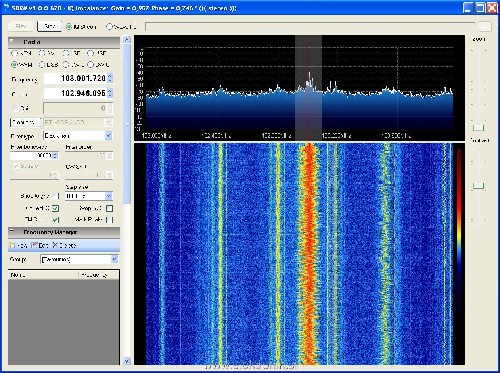Click the browse button at the end of the path field

pyautogui.click(x=485, y=27)
